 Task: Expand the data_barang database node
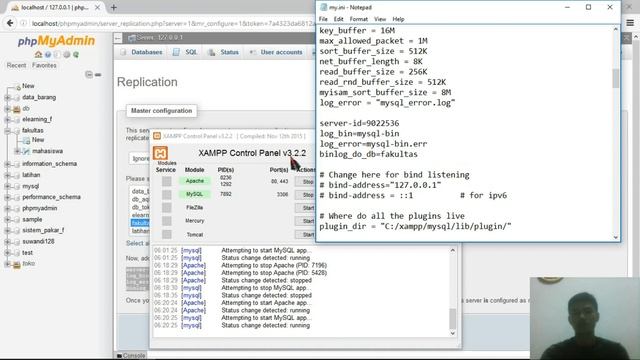click(7, 98)
